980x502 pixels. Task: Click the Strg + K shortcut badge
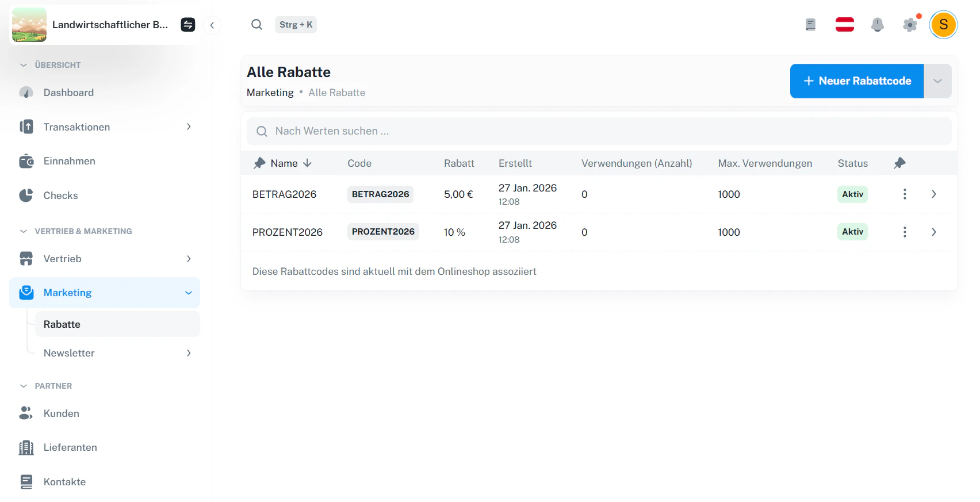coord(296,25)
